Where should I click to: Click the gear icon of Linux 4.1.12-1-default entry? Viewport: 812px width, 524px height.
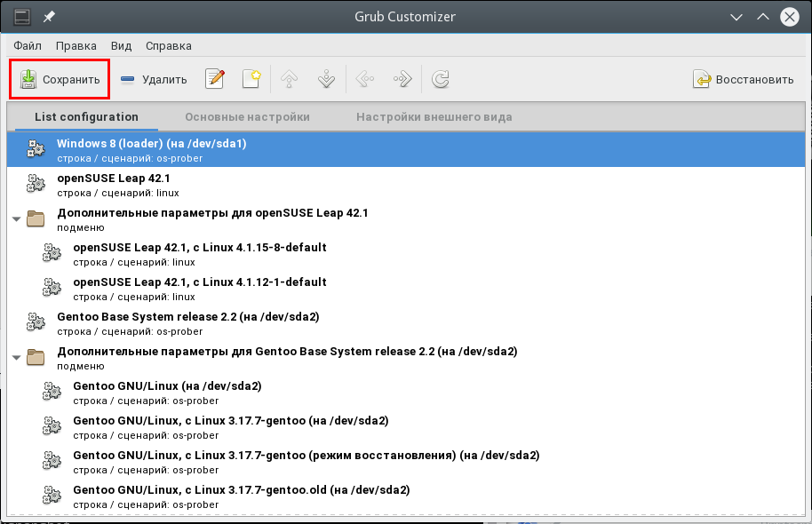pos(52,288)
